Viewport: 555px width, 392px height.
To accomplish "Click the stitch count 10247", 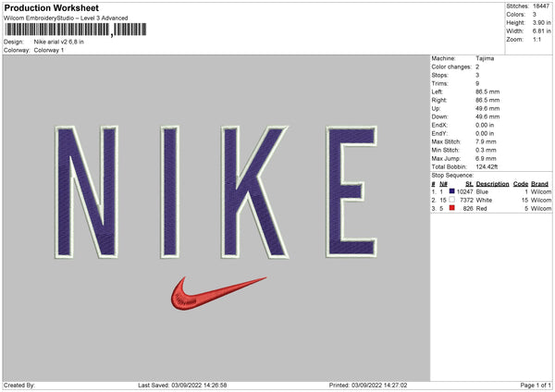I will click(x=464, y=191).
